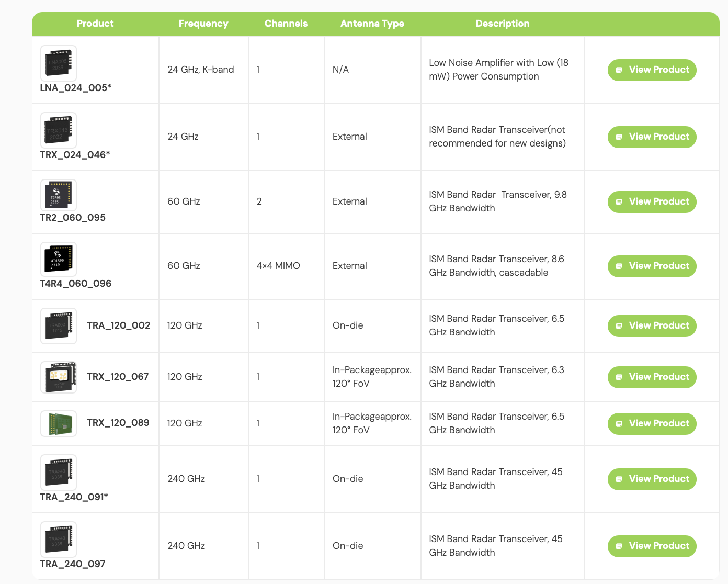Screen dimensions: 728x584
Task: Select the Antenna Type column header
Action: (x=372, y=24)
